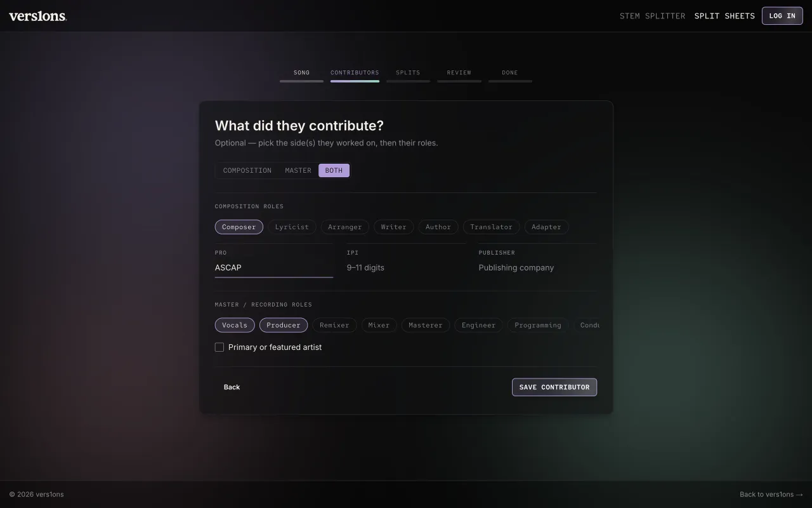Jump to the Splits step
This screenshot has height=508, width=812.
408,75
